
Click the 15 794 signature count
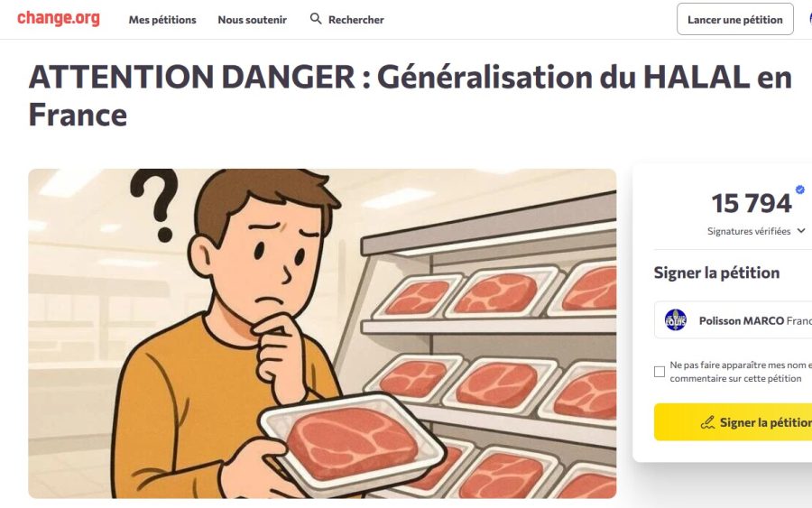752,203
